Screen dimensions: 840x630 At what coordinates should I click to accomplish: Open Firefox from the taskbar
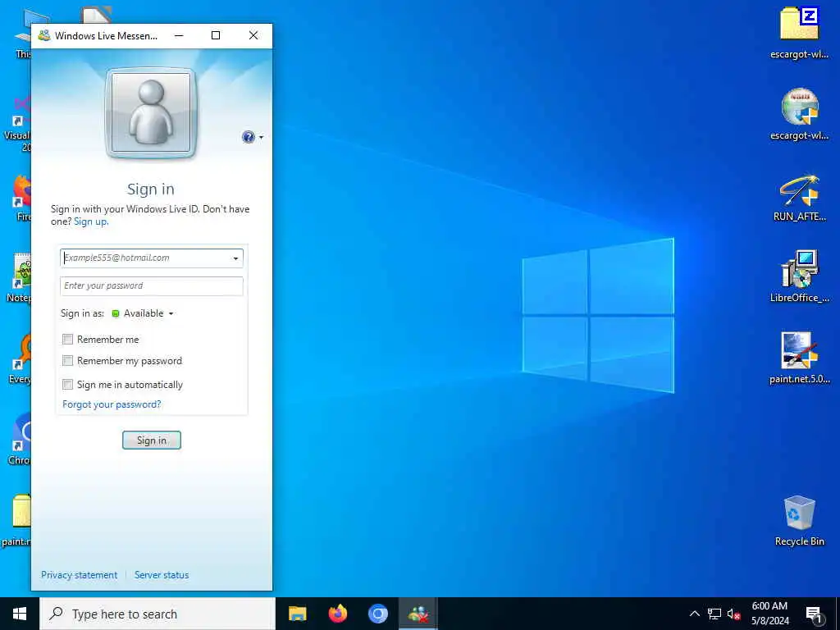click(337, 614)
